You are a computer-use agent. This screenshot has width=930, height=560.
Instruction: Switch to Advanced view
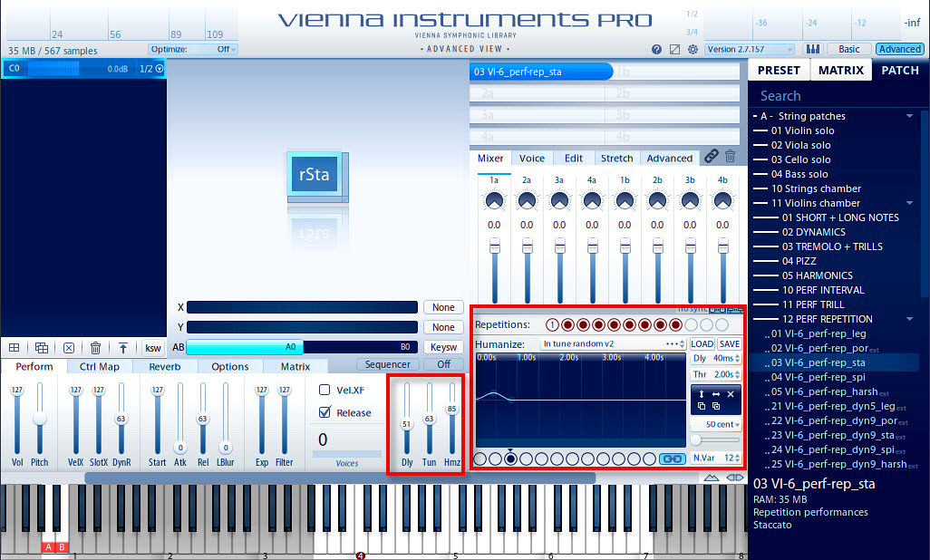point(900,49)
